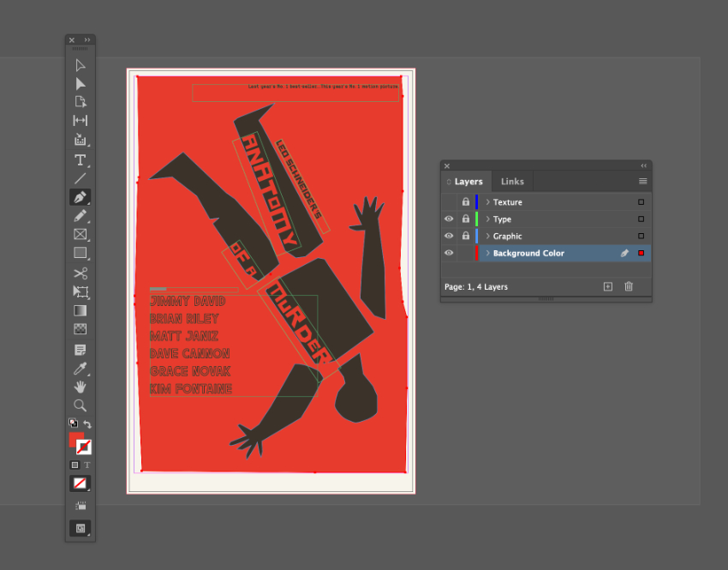Click the Apply None button

coord(80,483)
